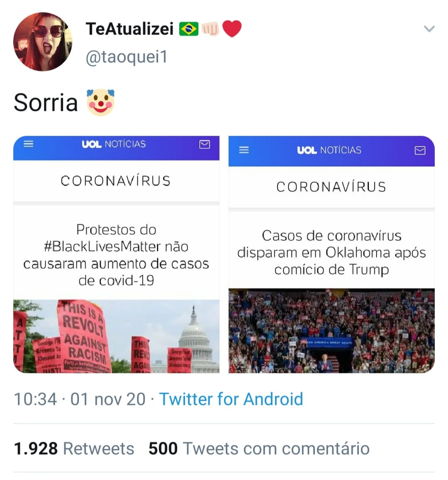The image size is (448, 480).
Task: Open the hamburger menu in right UOL screenshot
Action: point(244,150)
